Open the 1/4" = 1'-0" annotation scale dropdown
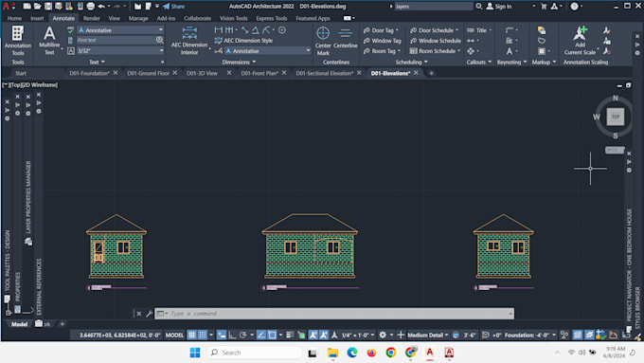The height and width of the screenshot is (363, 644). click(358, 336)
